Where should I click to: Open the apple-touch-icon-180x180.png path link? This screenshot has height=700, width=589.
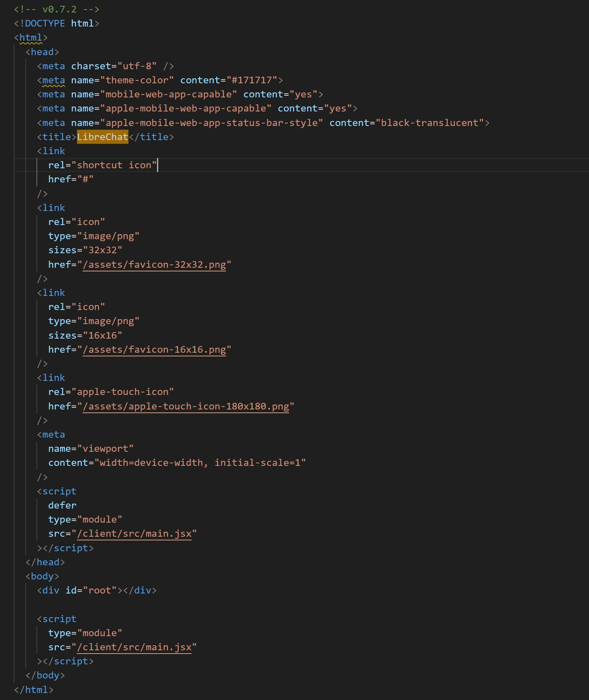186,406
